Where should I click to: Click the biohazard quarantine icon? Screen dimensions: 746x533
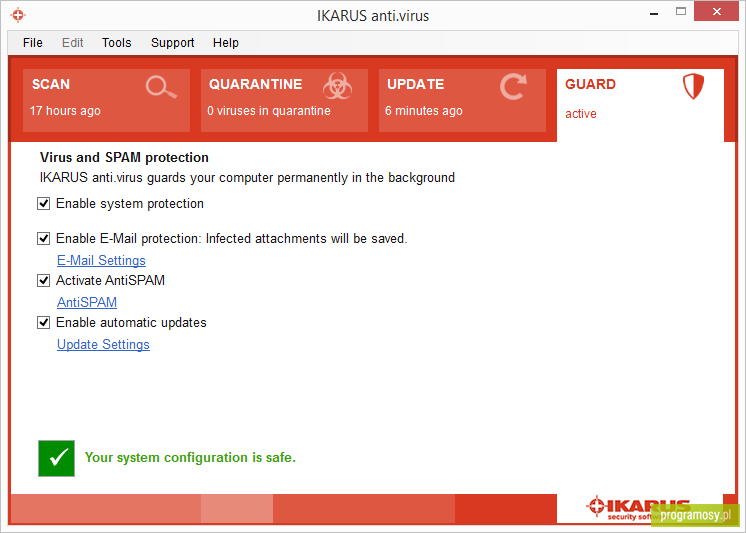click(x=337, y=86)
